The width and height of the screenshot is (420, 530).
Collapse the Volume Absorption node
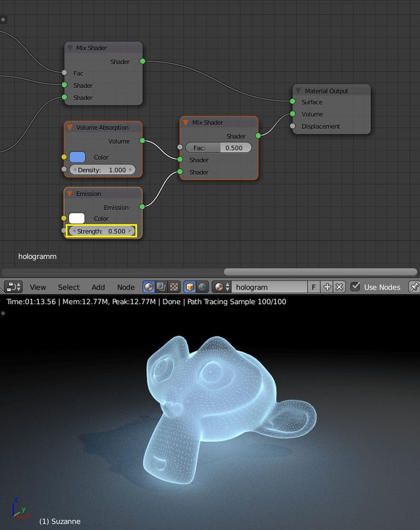click(70, 128)
